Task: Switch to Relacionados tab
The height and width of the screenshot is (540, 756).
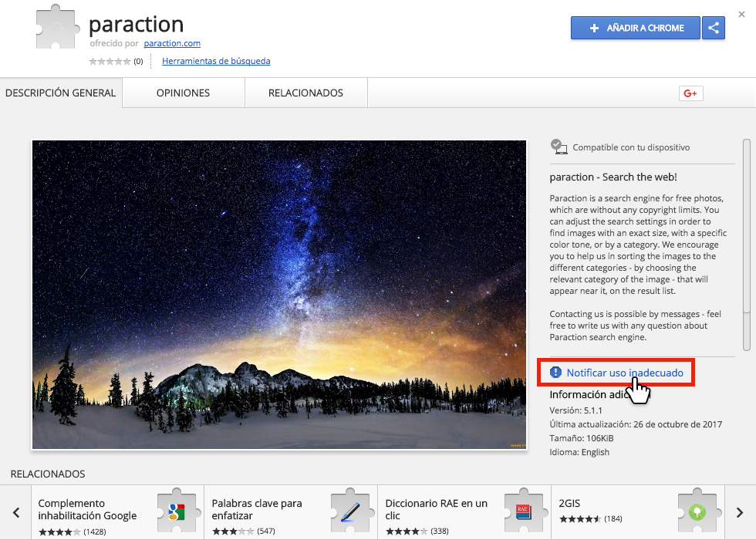Action: 305,93
